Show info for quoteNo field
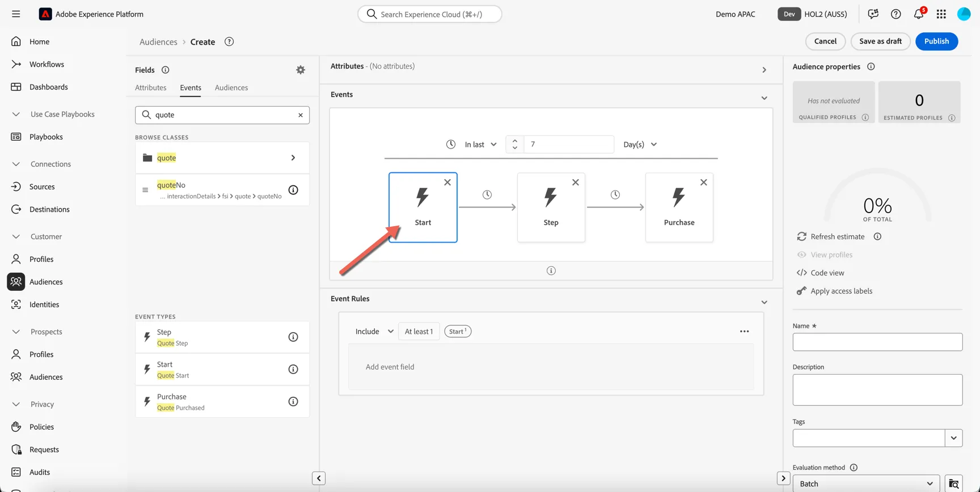The image size is (980, 492). coord(293,190)
